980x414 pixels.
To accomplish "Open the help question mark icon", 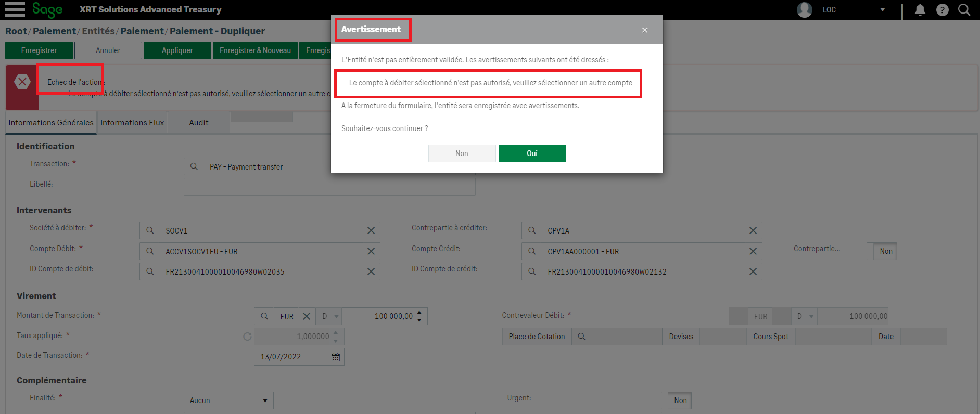I will click(942, 10).
